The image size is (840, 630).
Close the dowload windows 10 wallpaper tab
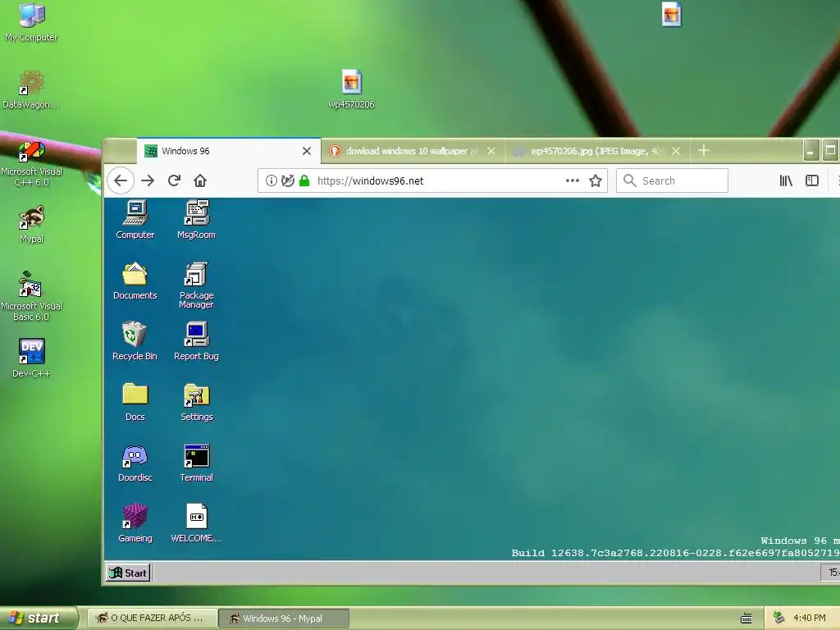coord(491,151)
